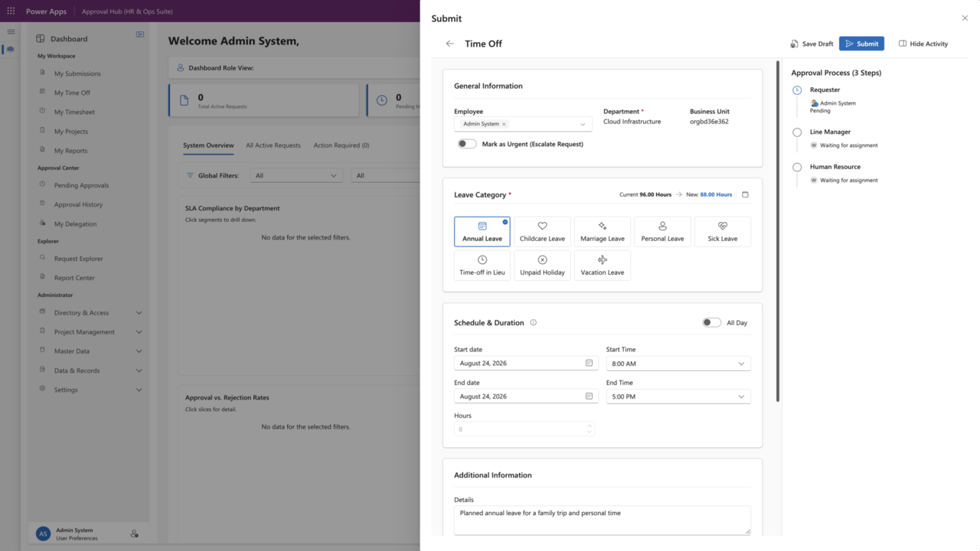Click the Total Active Requests document icon
This screenshot has height=551, width=980.
pos(184,100)
